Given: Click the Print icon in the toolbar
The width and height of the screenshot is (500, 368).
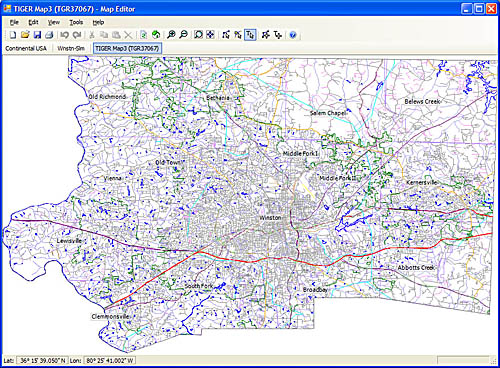Looking at the screenshot, I should 49,35.
